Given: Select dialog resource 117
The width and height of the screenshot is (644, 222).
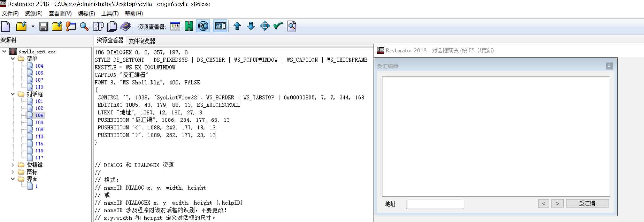Looking at the screenshot, I should tap(39, 158).
